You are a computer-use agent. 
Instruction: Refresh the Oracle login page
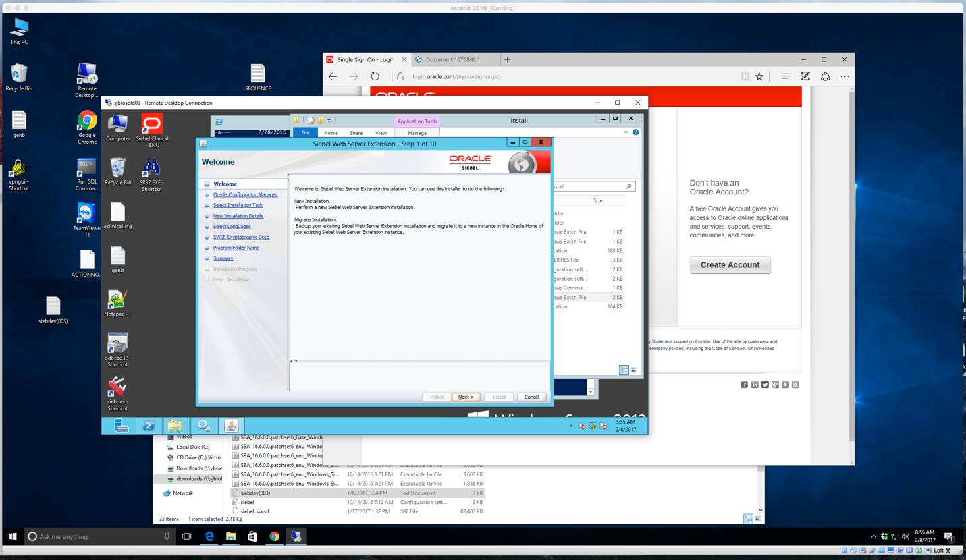click(375, 77)
